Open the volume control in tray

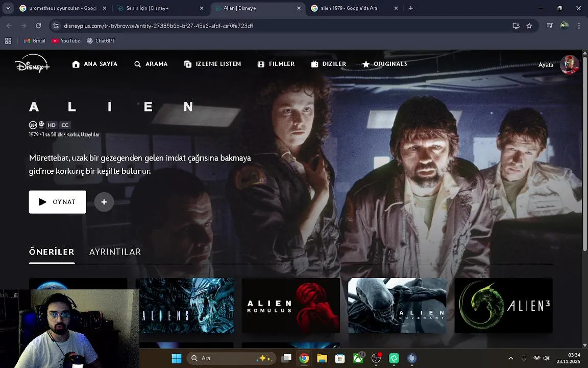(x=546, y=358)
